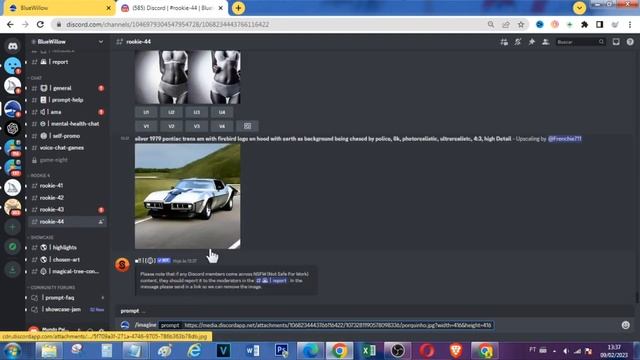Open Excel from the taskbar

[369, 351]
